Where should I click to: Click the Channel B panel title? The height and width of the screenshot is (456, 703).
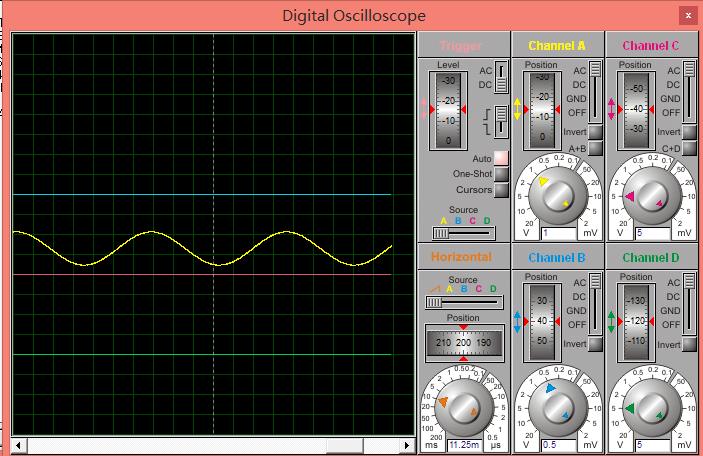557,258
